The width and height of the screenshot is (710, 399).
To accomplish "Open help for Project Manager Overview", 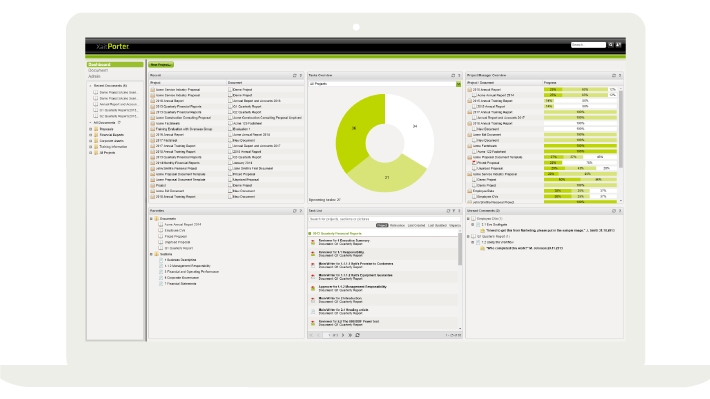I will pyautogui.click(x=620, y=76).
